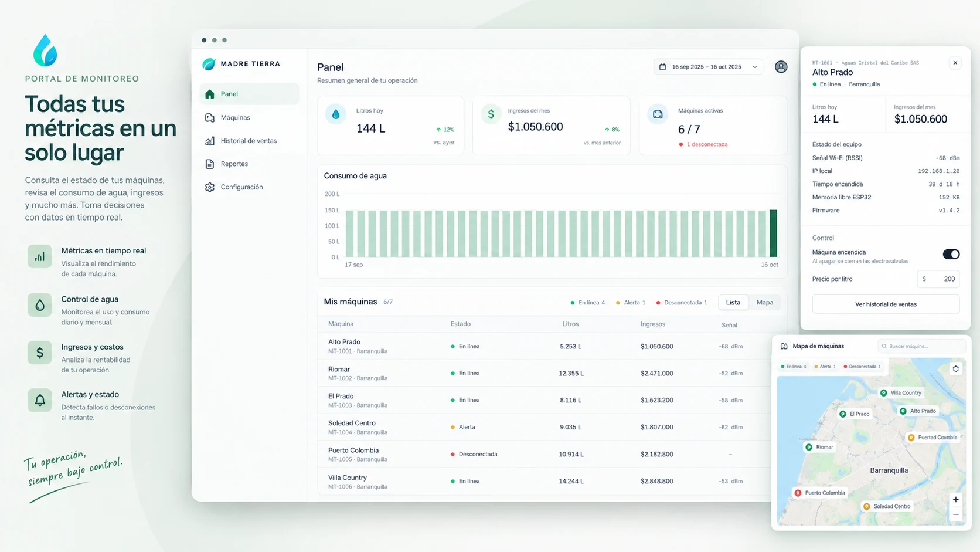This screenshot has height=552, width=980.
Task: Click the Precio por litro input field
Action: click(x=938, y=279)
